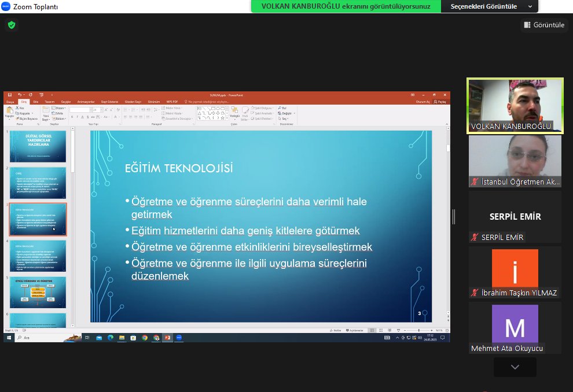Select slide 5 thumbnail Etkili Öğrenme ve Öğretme
This screenshot has height=392, width=573.
point(38,293)
